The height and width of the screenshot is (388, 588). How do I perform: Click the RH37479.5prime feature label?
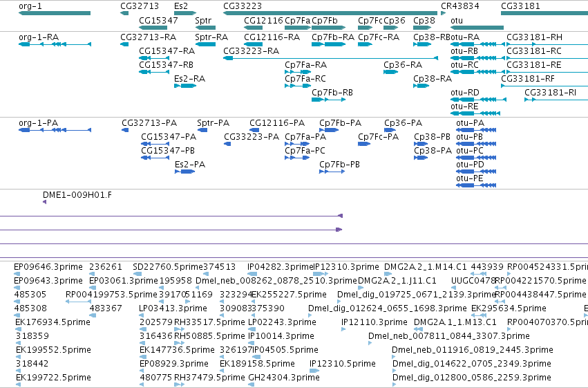(x=209, y=378)
